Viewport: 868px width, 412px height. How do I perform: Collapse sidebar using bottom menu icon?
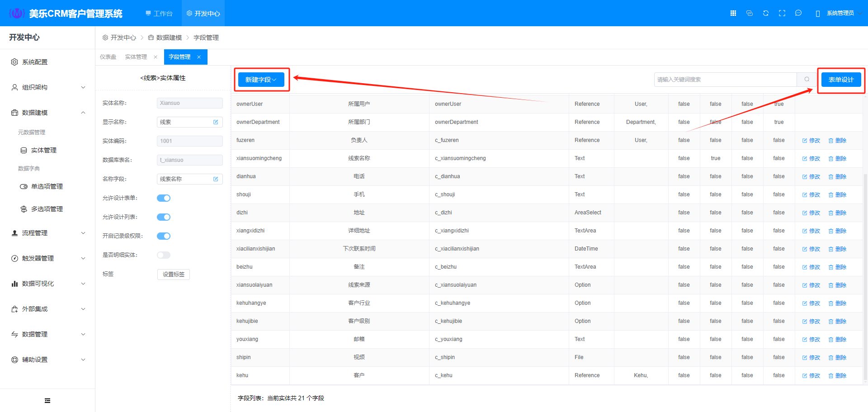pyautogui.click(x=47, y=401)
